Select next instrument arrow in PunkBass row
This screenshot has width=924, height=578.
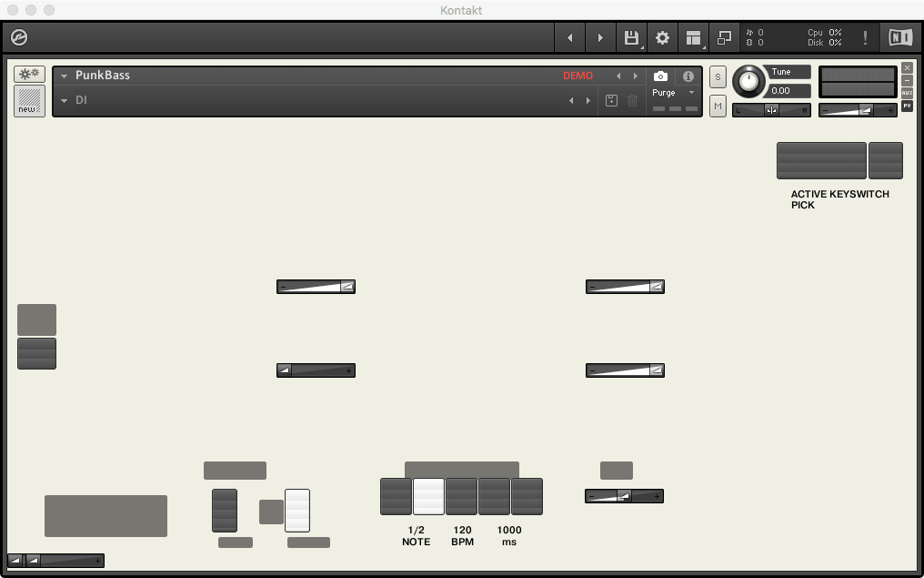(635, 76)
